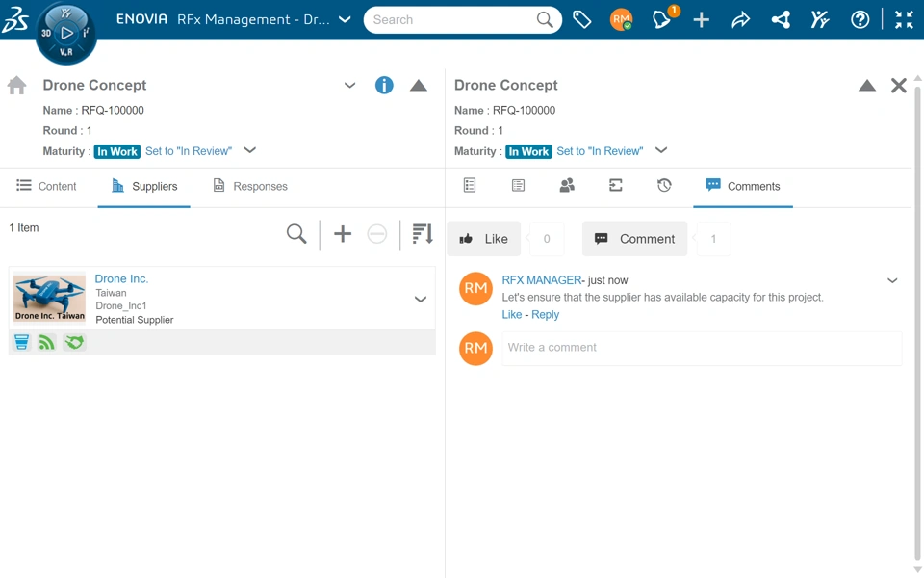Close the right Drone Concept panel

(899, 86)
